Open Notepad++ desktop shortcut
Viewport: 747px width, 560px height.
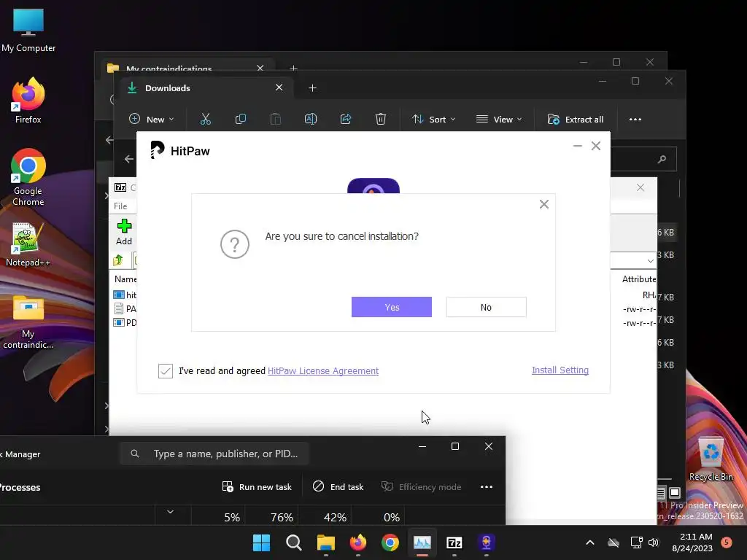(28, 244)
